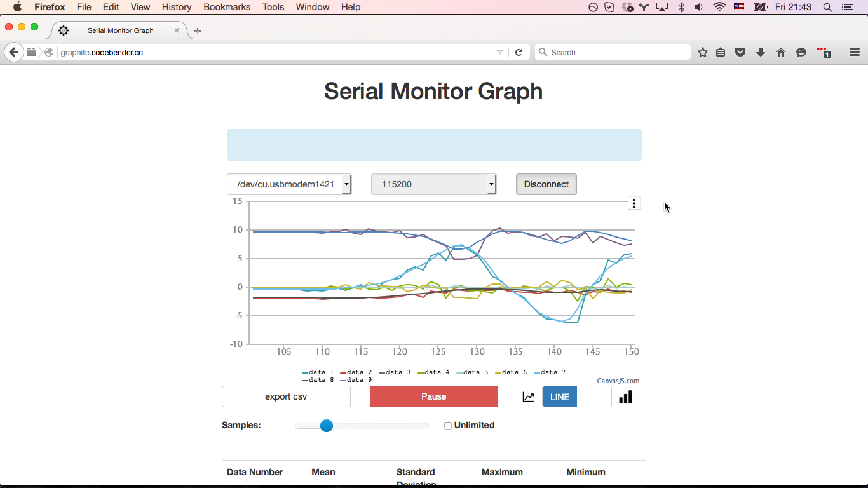
Task: Open the chart's three-dot options menu
Action: tap(634, 203)
